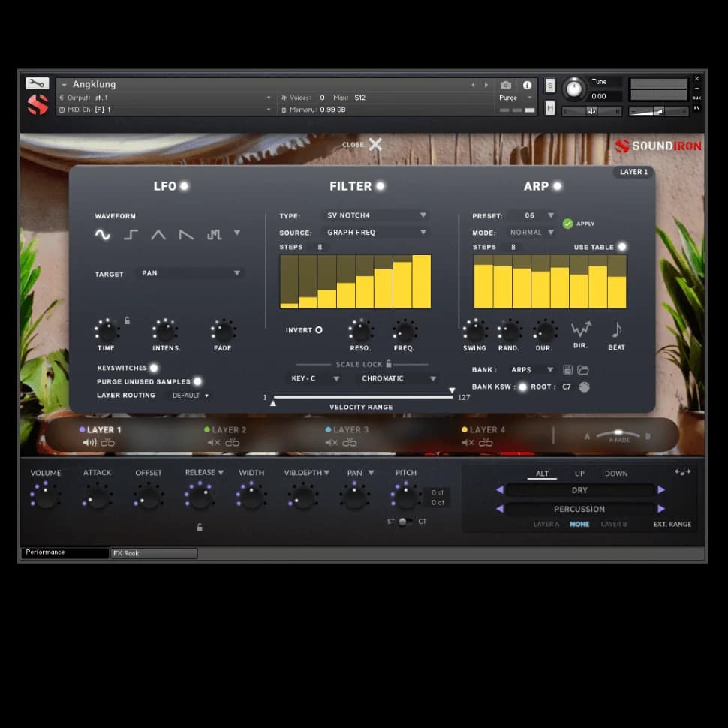Toggle the FILTER enable button

coord(381,186)
